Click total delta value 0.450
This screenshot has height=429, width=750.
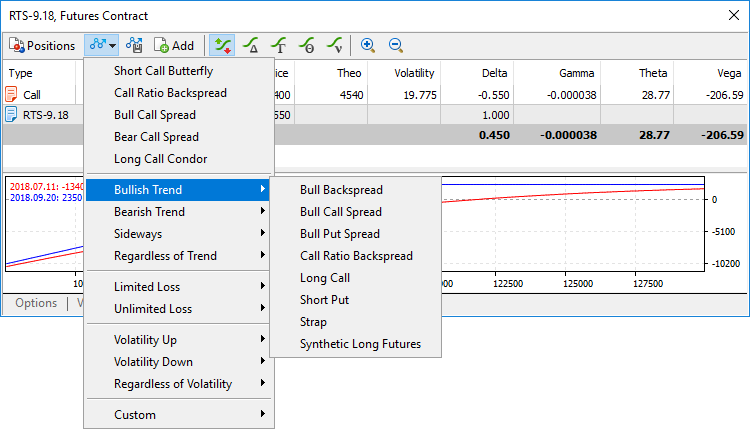[495, 135]
